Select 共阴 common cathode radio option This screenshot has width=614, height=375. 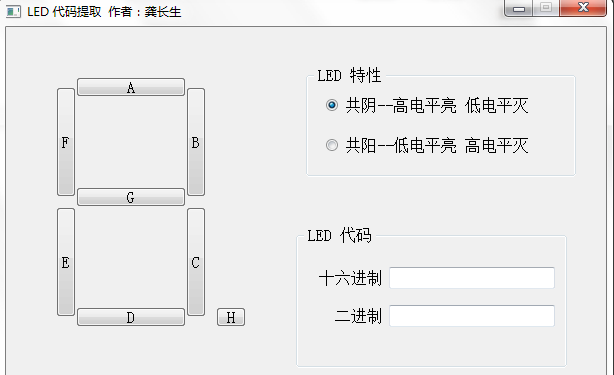332,105
